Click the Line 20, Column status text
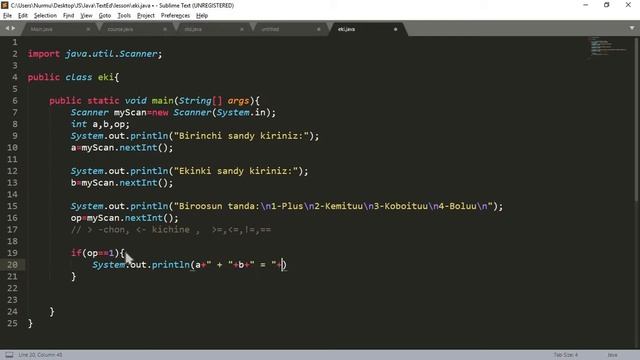 tap(40, 355)
